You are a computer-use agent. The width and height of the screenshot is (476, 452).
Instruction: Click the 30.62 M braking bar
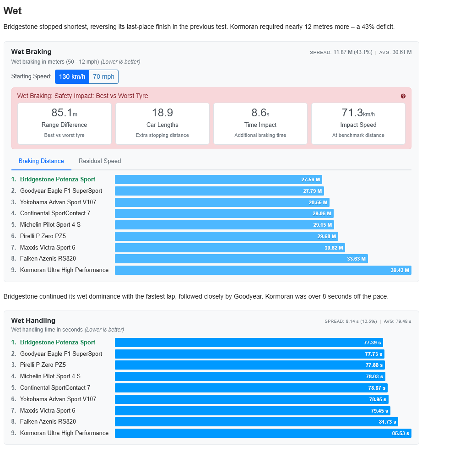click(230, 248)
